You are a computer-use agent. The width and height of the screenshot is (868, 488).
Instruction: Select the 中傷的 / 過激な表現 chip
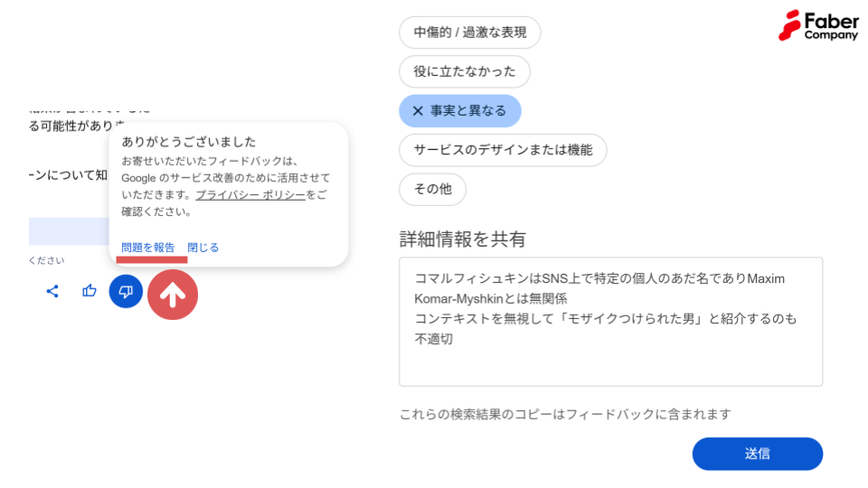[x=469, y=33]
